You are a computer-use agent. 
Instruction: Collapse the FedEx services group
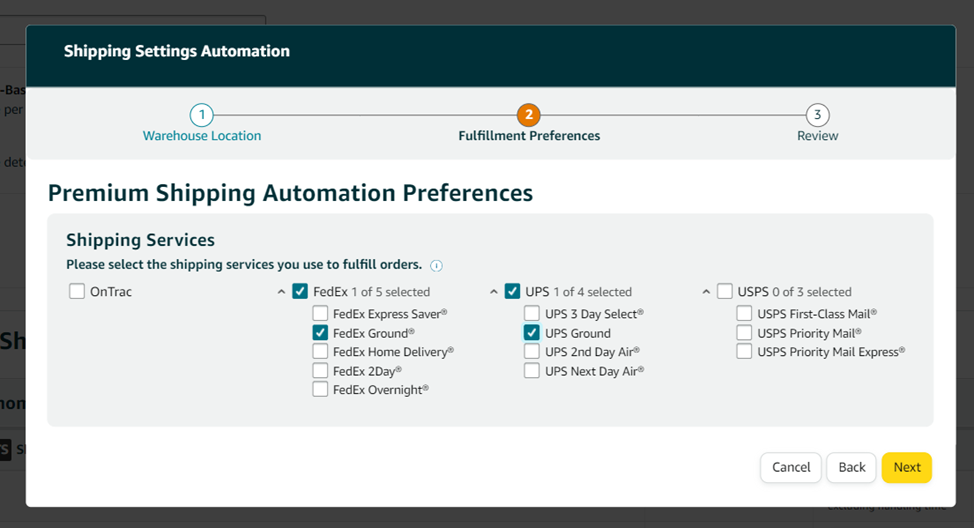tap(281, 292)
